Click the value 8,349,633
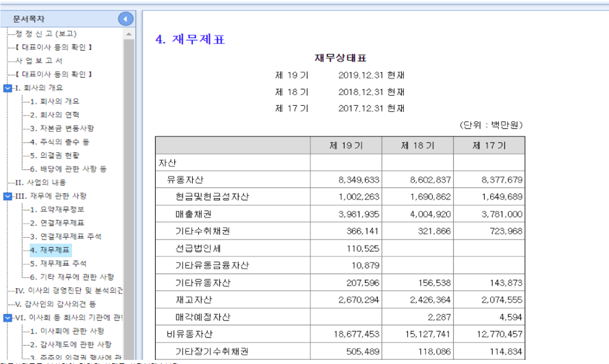609x364 pixels. point(359,180)
